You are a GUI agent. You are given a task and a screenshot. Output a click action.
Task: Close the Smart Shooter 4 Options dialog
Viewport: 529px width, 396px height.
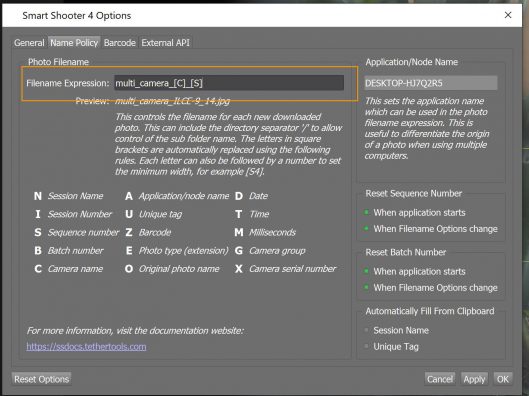tap(508, 15)
